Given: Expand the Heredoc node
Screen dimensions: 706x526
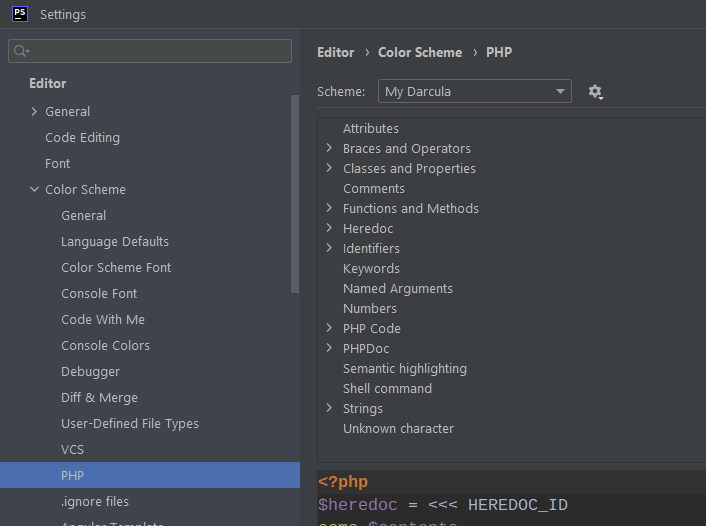Looking at the screenshot, I should coord(329,228).
